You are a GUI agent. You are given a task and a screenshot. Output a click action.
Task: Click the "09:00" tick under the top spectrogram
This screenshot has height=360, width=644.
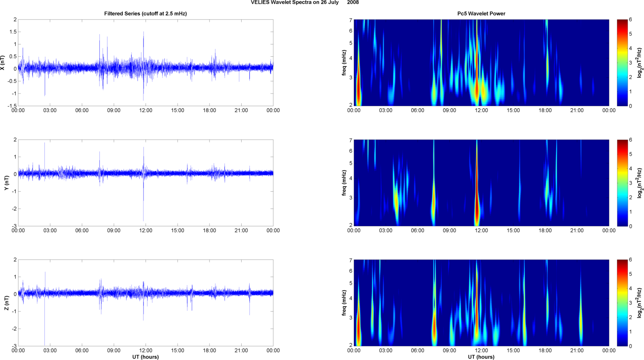(x=449, y=110)
